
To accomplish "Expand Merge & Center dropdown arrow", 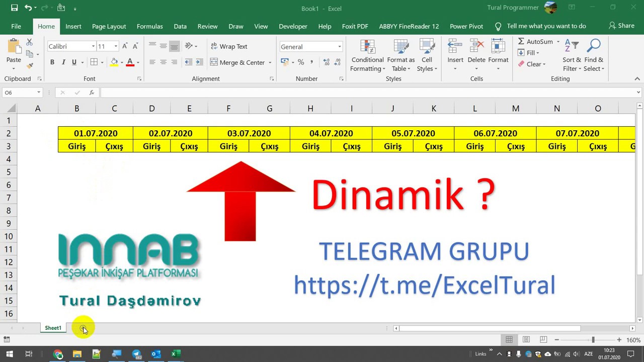I will click(270, 62).
